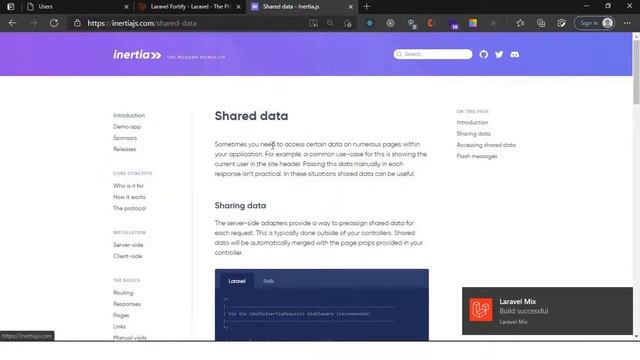Screen dimensions: 640x360
Task: Click the Laravel Mix notification icon
Action: tap(480, 309)
